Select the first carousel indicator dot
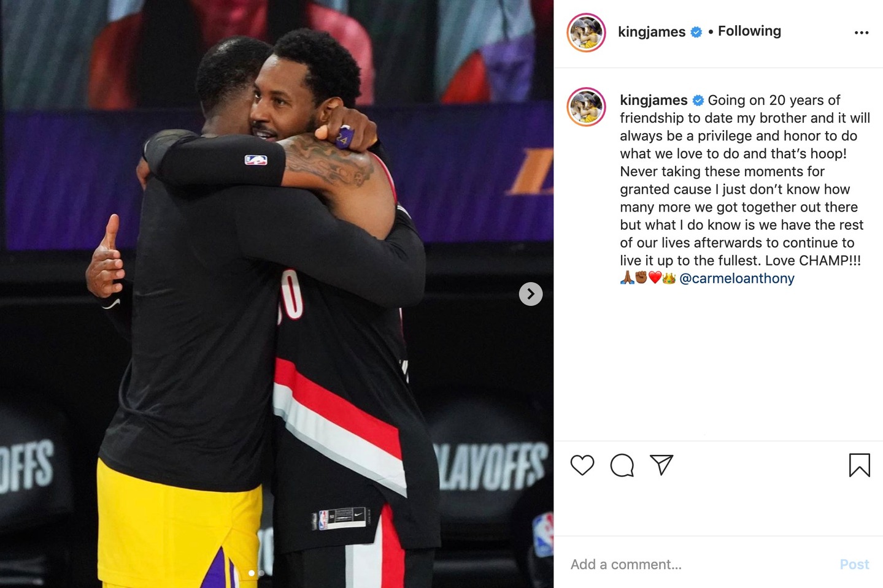 click(251, 573)
